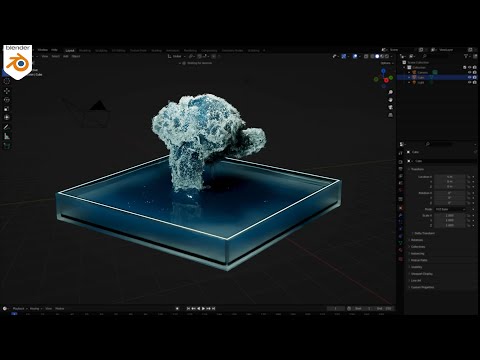Jump to the start frame
This screenshot has height=360, width=480.
click(188, 309)
